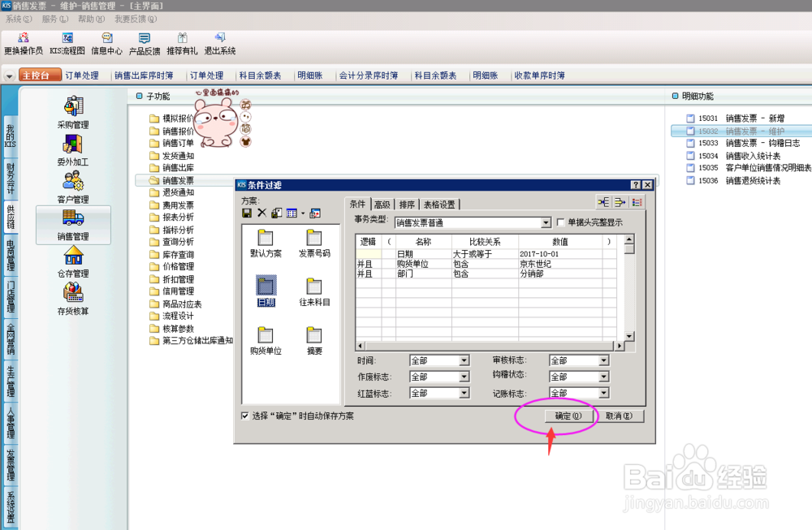Click the grid horizontal scrollbar right arrow
The image size is (812, 530).
pos(620,345)
